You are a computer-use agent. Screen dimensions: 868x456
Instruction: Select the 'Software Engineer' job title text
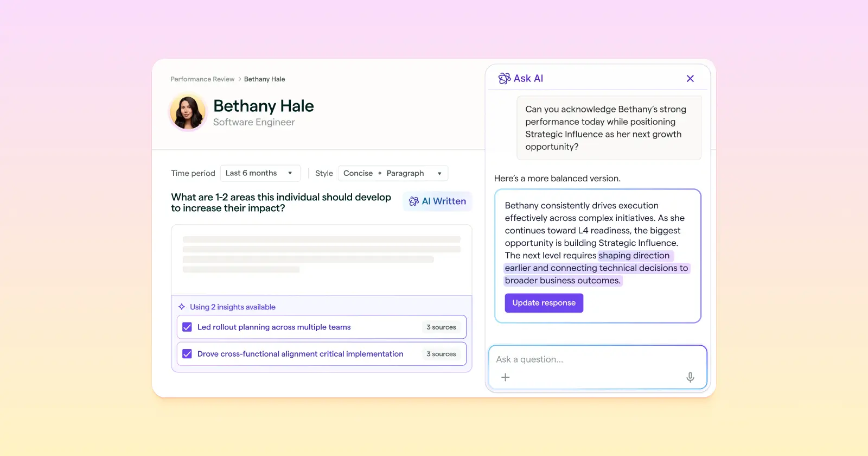254,122
